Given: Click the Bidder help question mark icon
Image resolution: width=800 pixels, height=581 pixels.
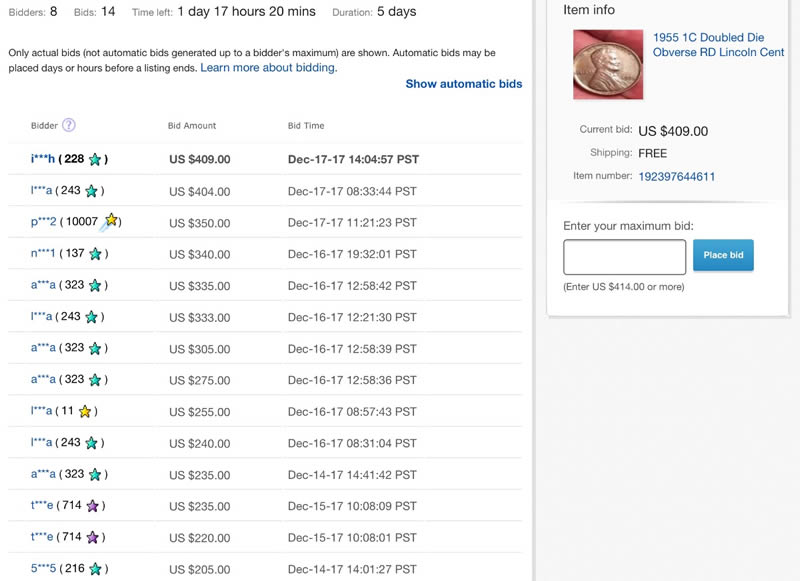Looking at the screenshot, I should click(69, 125).
